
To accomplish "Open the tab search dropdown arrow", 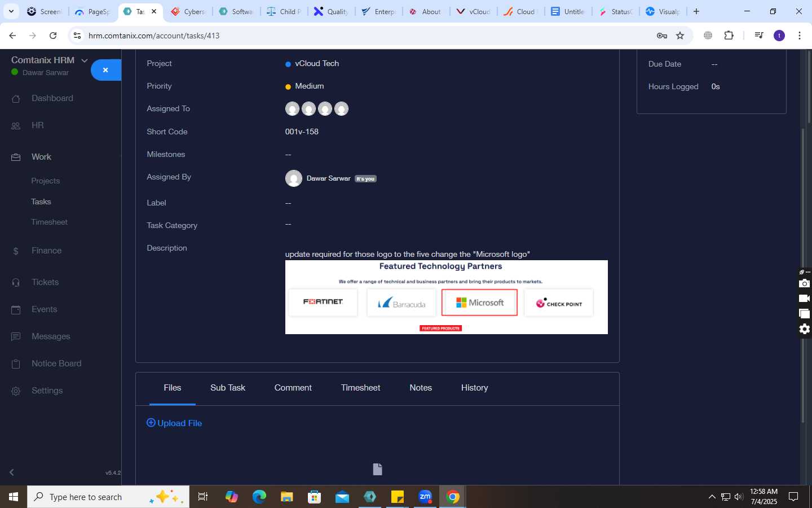I will (x=11, y=11).
